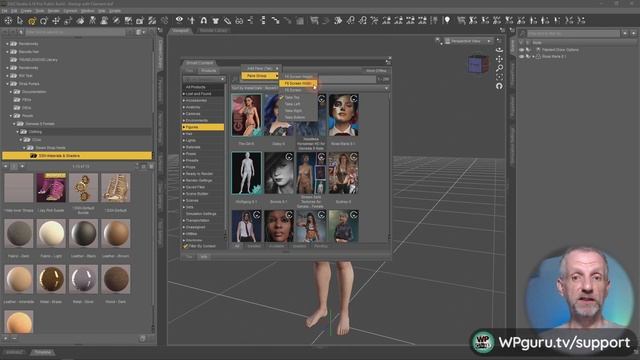Click the horseshoe magnet icon in the toolbar
This screenshot has height=360, width=640.
click(x=203, y=20)
